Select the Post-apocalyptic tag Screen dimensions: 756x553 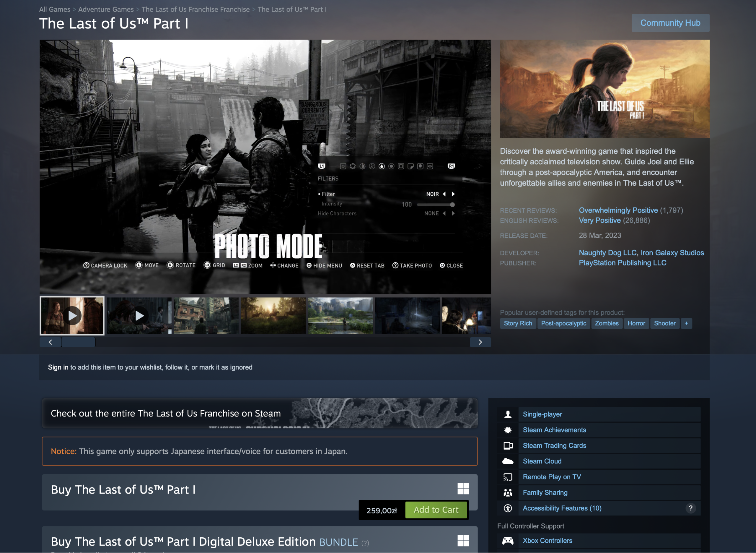(x=563, y=323)
